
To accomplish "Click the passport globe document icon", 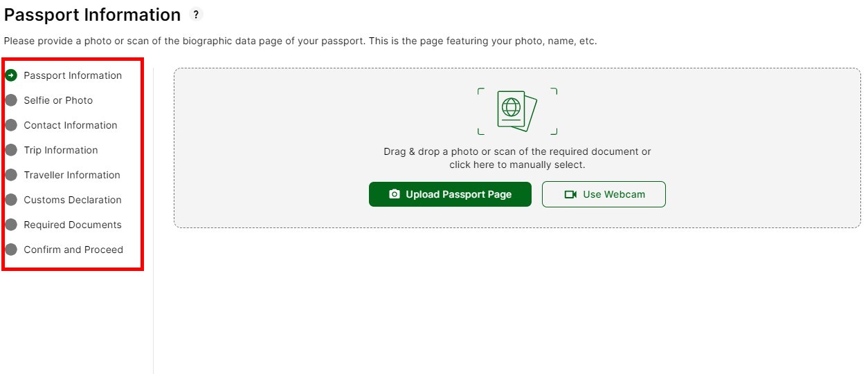I will pos(517,111).
